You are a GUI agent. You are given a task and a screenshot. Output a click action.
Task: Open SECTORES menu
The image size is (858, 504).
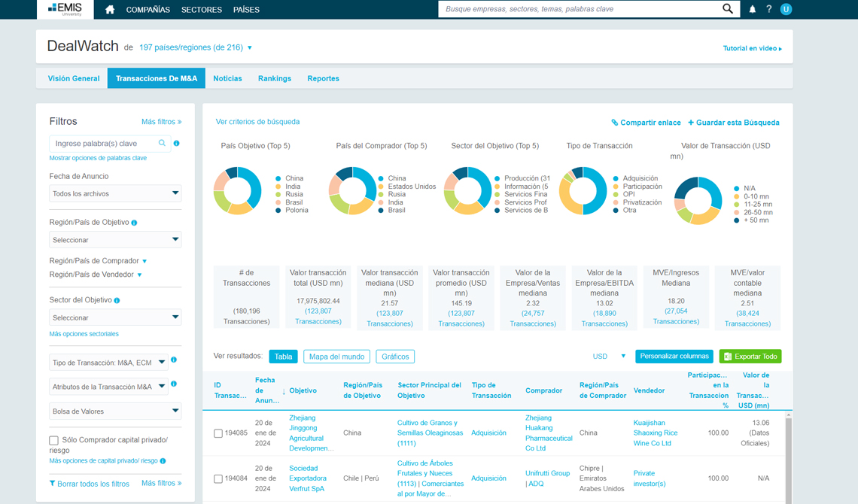point(202,10)
